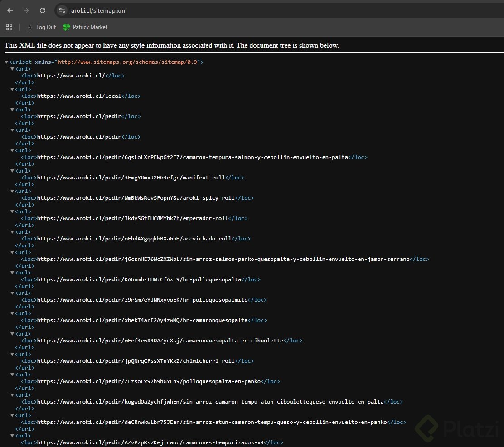Collapse url node for sin-arroz-camaron-tempu-atun

[x=12, y=395]
